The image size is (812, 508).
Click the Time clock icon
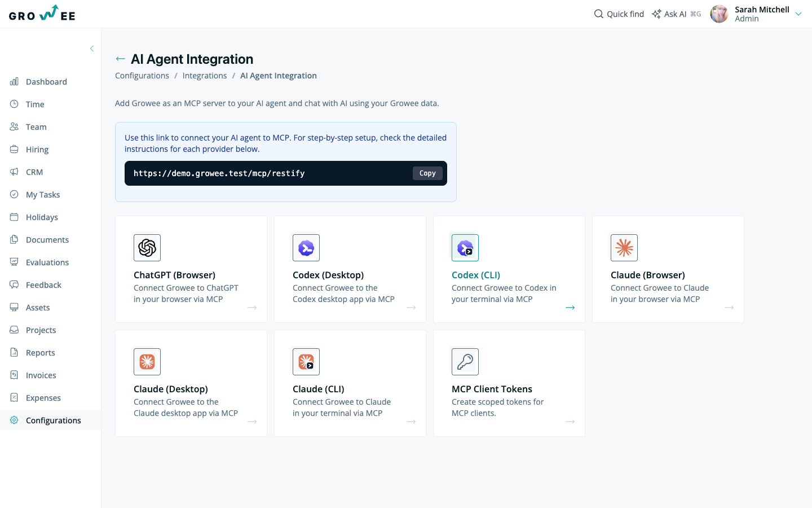coord(14,104)
